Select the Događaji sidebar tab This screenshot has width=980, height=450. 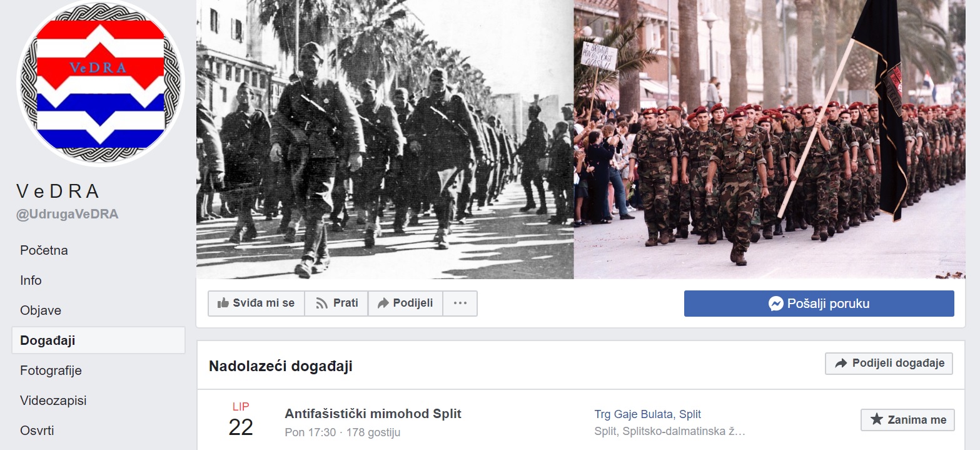tap(98, 340)
